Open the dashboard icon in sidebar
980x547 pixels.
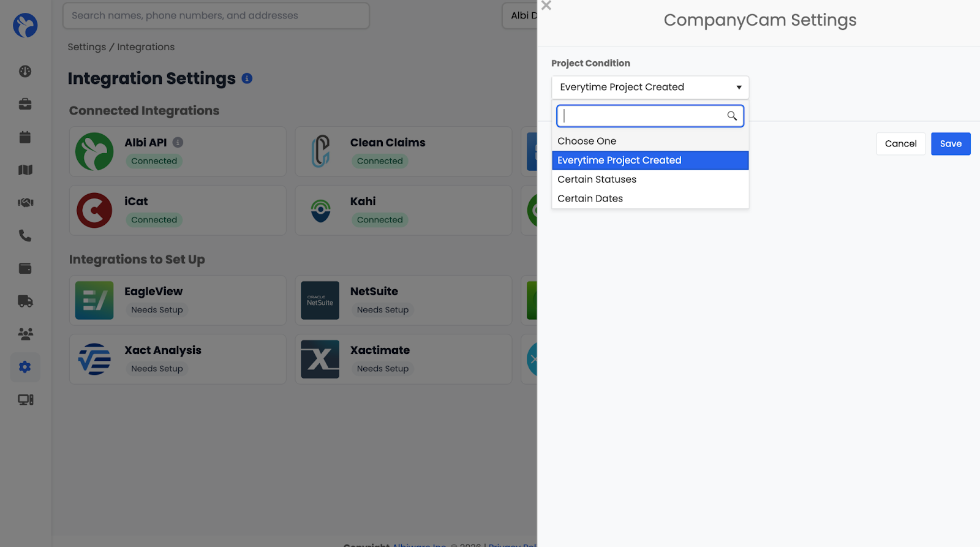tap(25, 71)
